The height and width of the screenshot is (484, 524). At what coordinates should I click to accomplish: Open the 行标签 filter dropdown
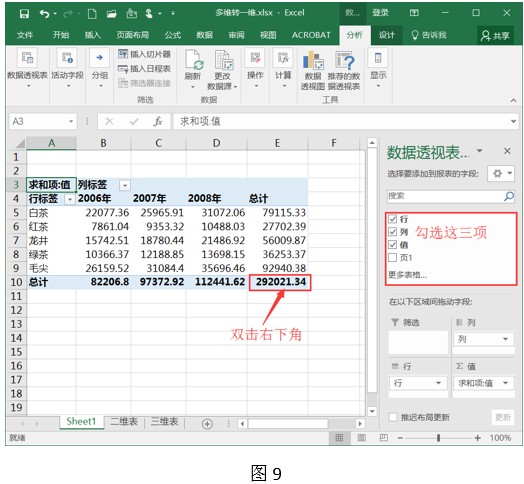70,200
